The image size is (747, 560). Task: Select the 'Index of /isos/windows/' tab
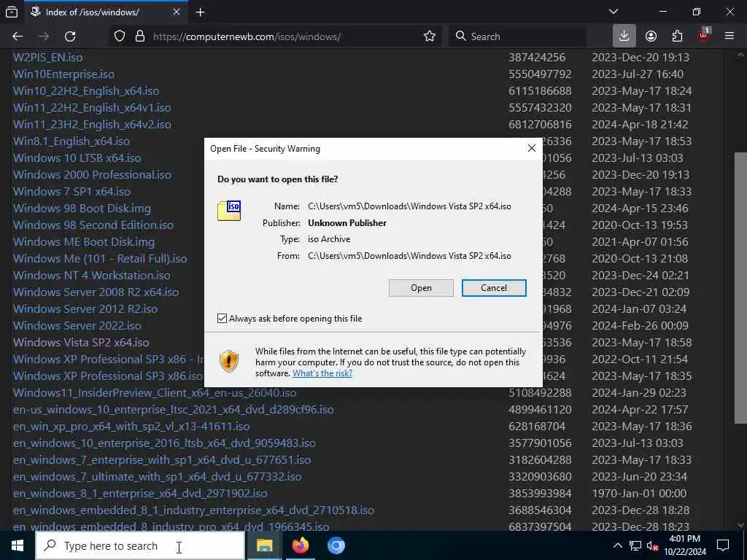[106, 12]
